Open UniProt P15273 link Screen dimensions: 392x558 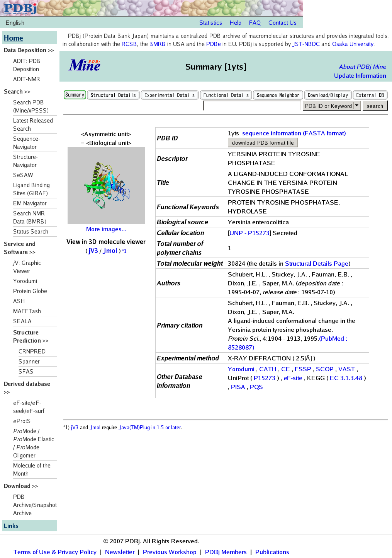(x=265, y=378)
